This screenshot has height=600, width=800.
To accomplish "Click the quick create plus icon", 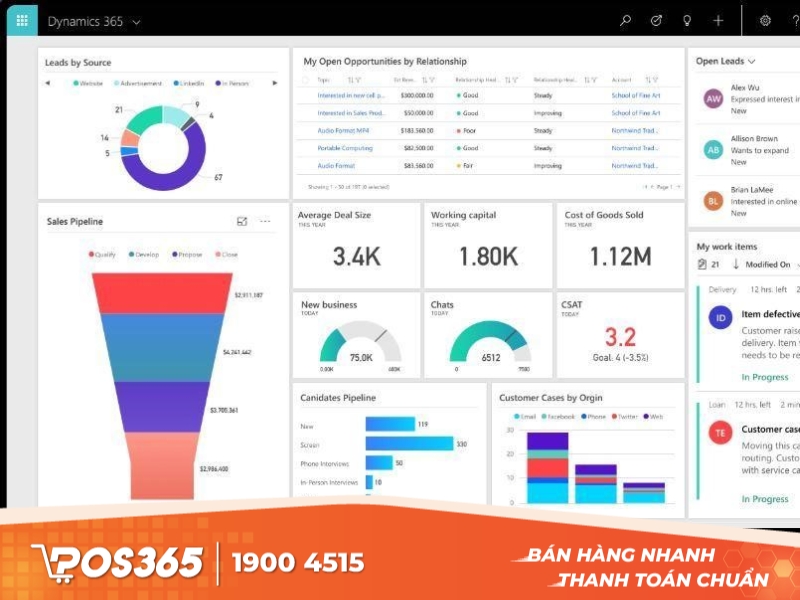I will coord(717,20).
